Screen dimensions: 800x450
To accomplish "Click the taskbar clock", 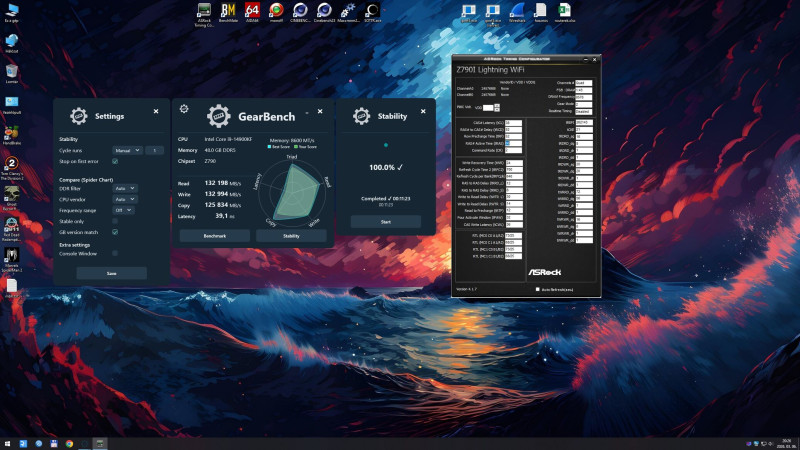I will (x=787, y=444).
